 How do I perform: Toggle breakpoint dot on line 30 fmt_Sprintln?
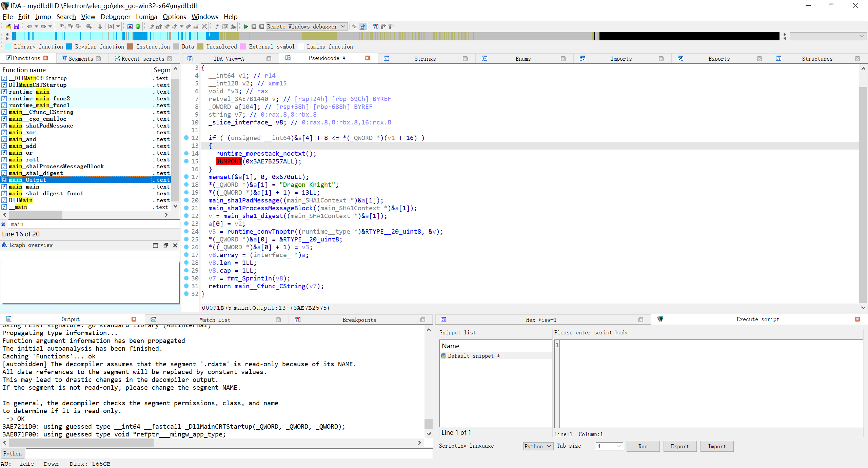tap(186, 278)
